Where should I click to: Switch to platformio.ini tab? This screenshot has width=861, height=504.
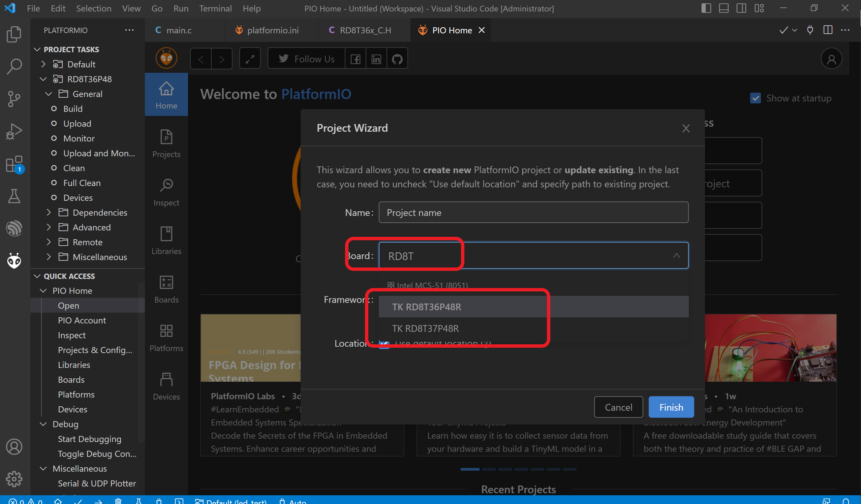pos(272,30)
